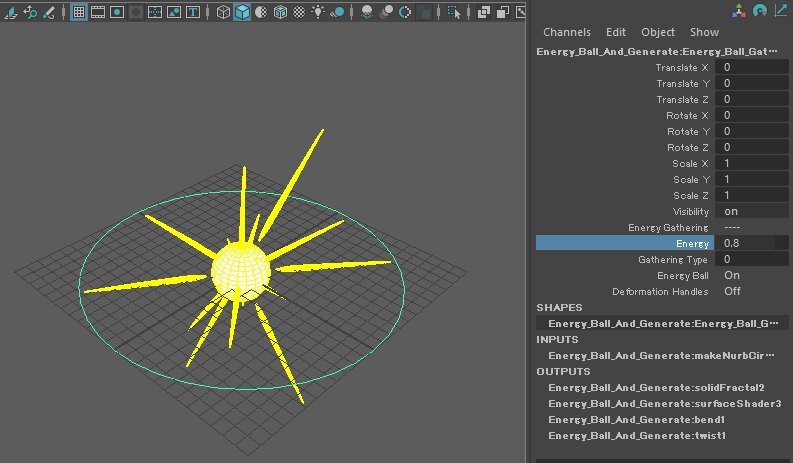
Task: Click the teal speed dial icon above Channel Box
Action: [x=759, y=11]
